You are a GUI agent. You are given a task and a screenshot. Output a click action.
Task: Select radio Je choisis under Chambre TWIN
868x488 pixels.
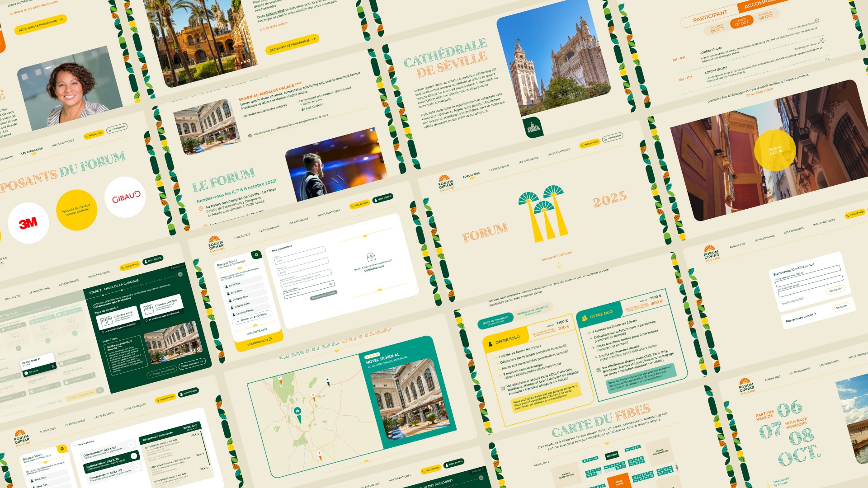[x=103, y=332]
